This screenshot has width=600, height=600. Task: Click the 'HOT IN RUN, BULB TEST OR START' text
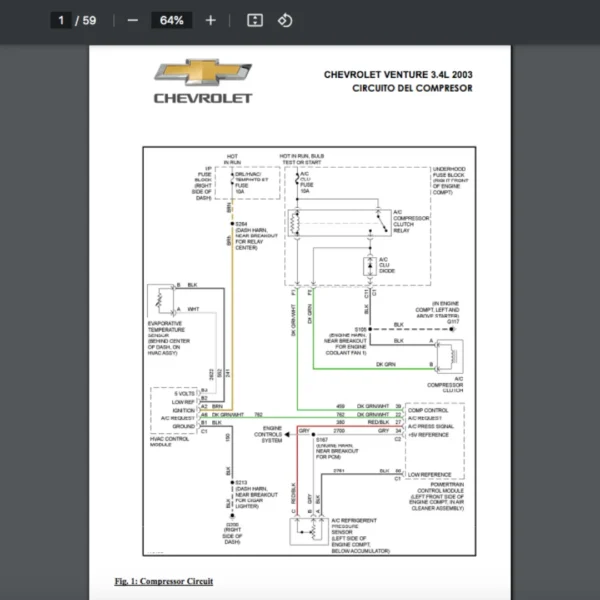coord(302,159)
